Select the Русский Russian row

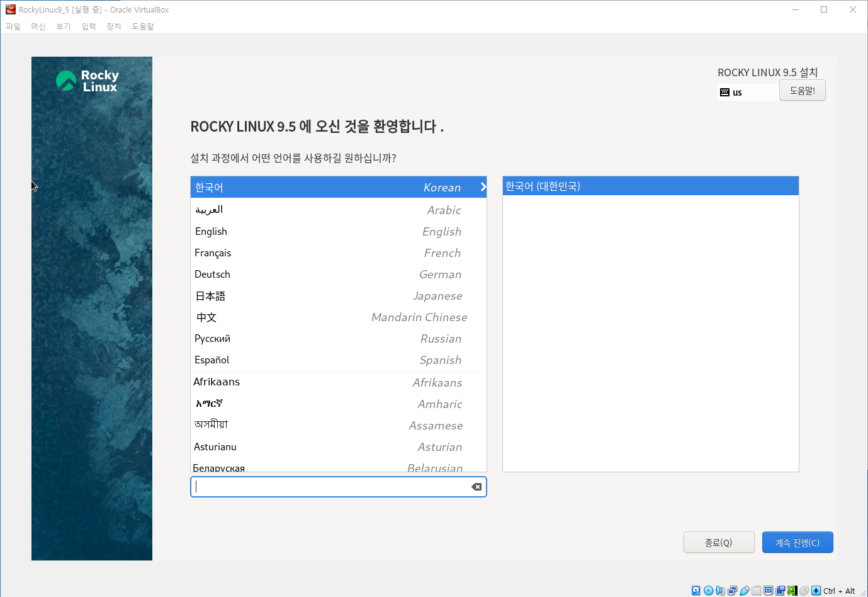point(339,338)
